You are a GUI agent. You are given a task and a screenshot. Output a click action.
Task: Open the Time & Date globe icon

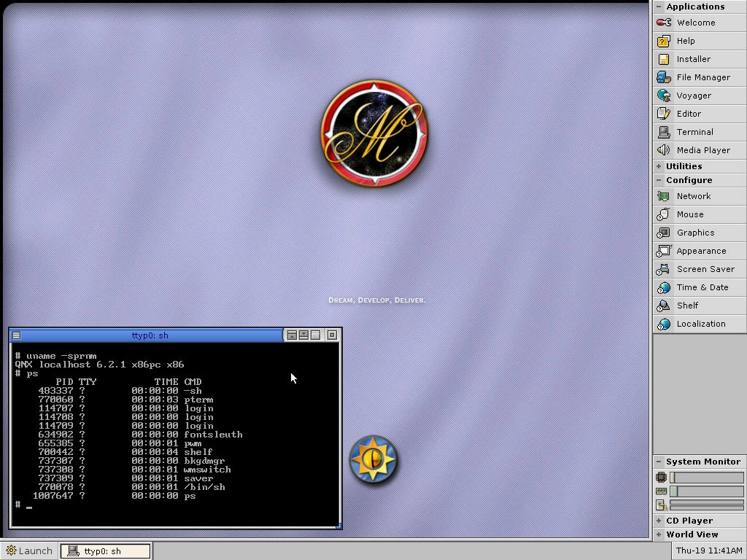[x=664, y=287]
